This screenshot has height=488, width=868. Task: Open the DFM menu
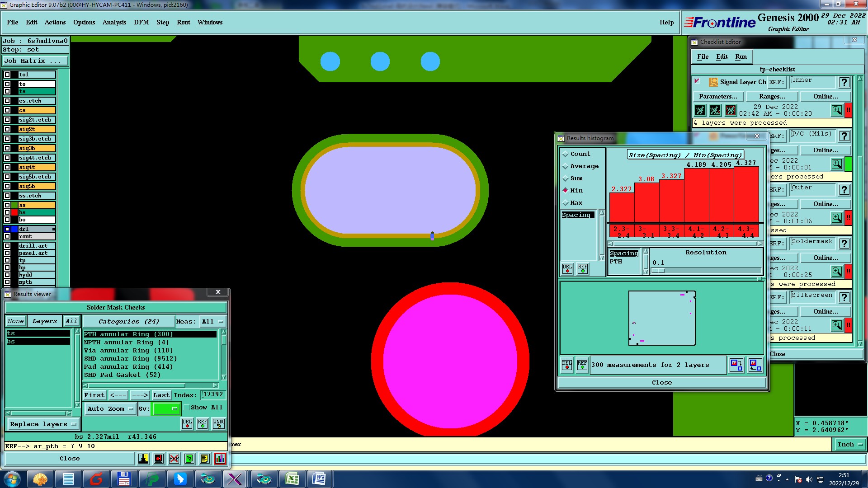tap(141, 22)
